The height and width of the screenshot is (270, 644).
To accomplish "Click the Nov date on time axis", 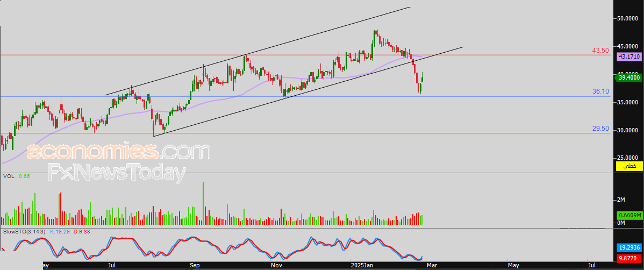I will pyautogui.click(x=276, y=265).
